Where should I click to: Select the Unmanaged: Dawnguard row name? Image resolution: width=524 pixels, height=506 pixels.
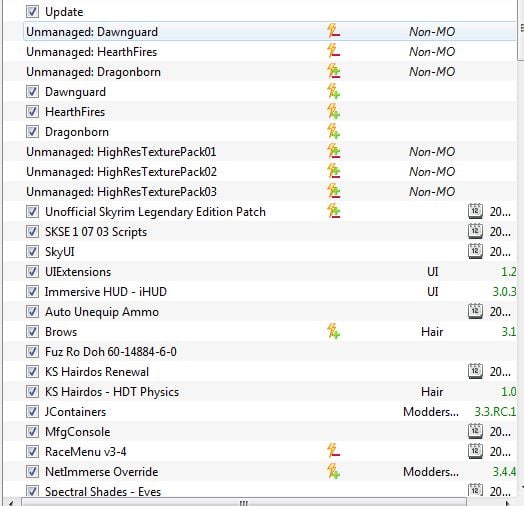92,32
